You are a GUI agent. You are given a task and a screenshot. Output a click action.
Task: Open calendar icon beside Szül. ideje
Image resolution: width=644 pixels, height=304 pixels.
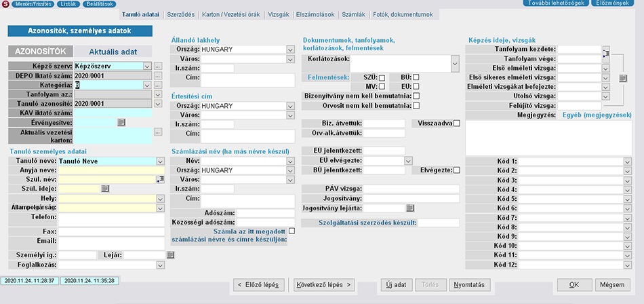pyautogui.click(x=105, y=189)
